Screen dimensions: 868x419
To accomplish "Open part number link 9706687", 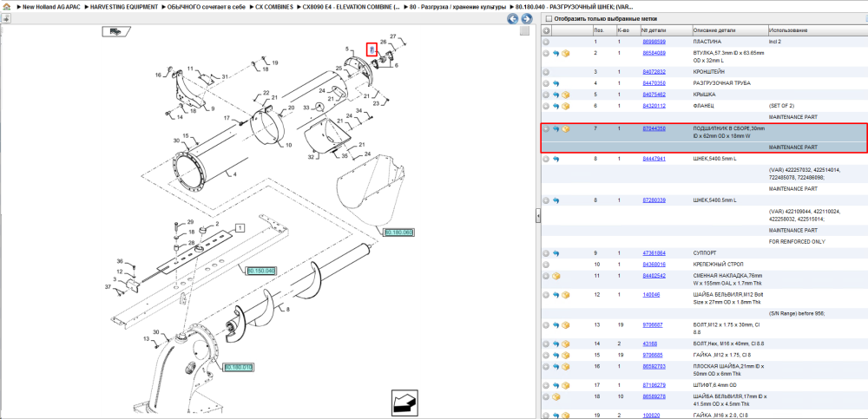I will tap(652, 325).
